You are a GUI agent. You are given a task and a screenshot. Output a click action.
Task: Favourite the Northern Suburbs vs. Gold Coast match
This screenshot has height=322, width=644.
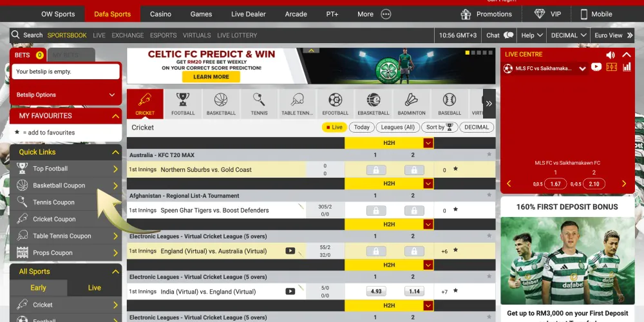(x=455, y=169)
